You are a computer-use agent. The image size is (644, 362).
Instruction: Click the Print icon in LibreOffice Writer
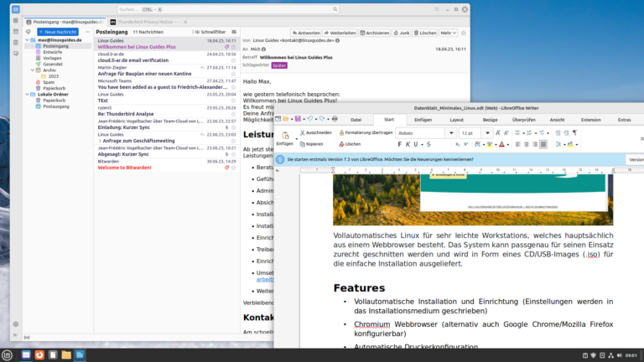tap(335, 119)
